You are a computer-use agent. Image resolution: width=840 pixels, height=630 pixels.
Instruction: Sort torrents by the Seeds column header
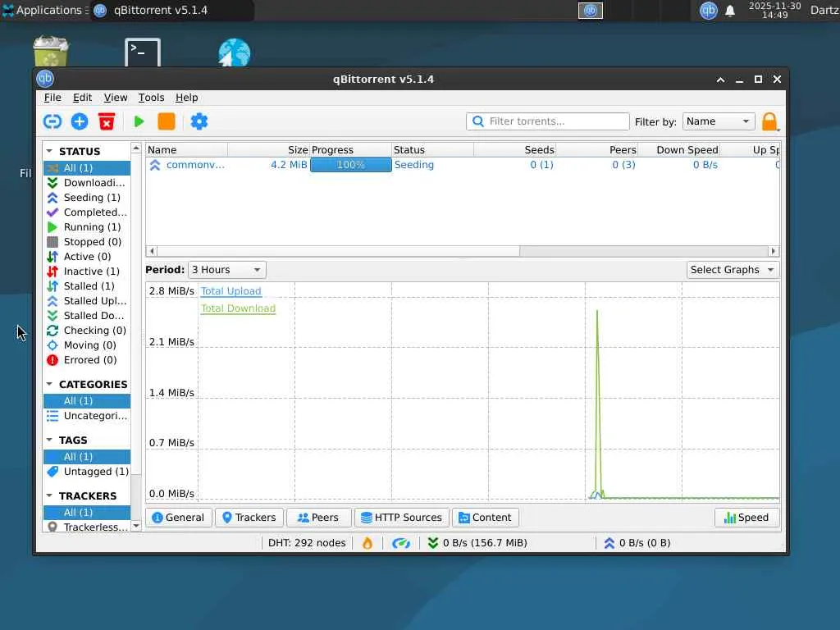click(514, 150)
